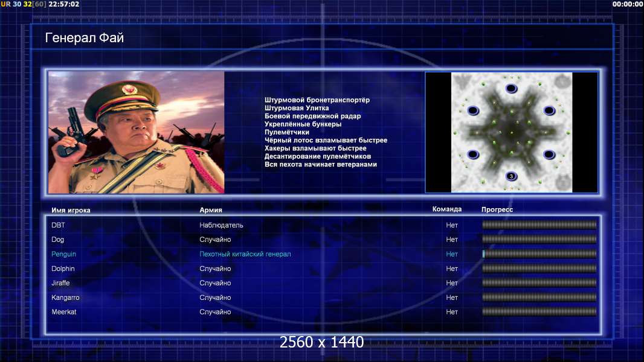Select player name Kangarro
This screenshot has width=644, height=362.
[65, 297]
